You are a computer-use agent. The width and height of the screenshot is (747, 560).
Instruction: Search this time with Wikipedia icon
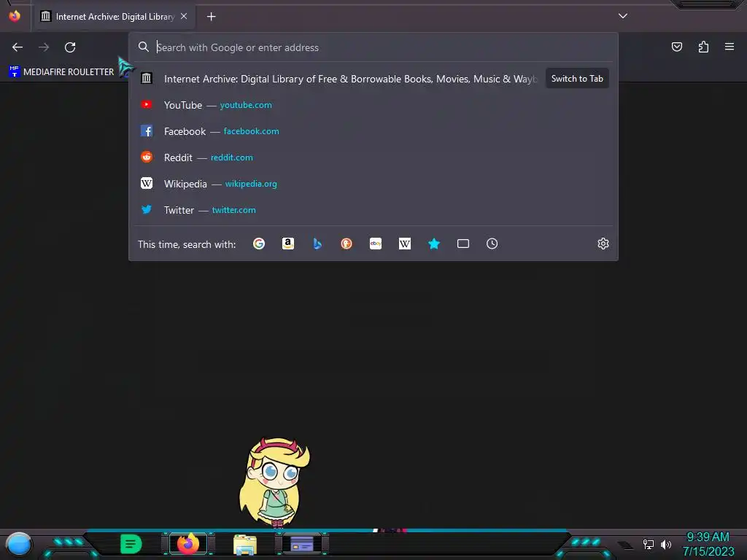tap(404, 244)
